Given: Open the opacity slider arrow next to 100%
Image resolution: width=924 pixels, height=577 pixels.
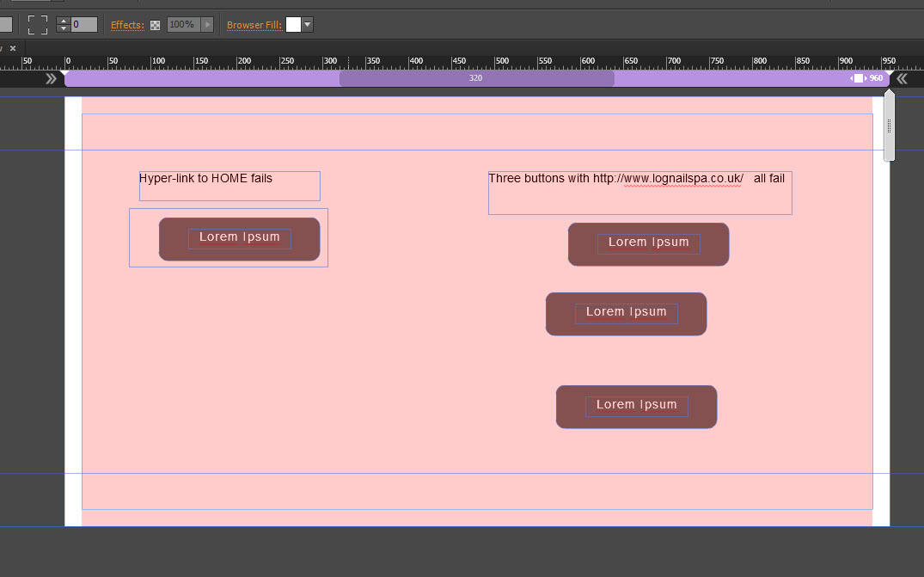Looking at the screenshot, I should coord(207,25).
